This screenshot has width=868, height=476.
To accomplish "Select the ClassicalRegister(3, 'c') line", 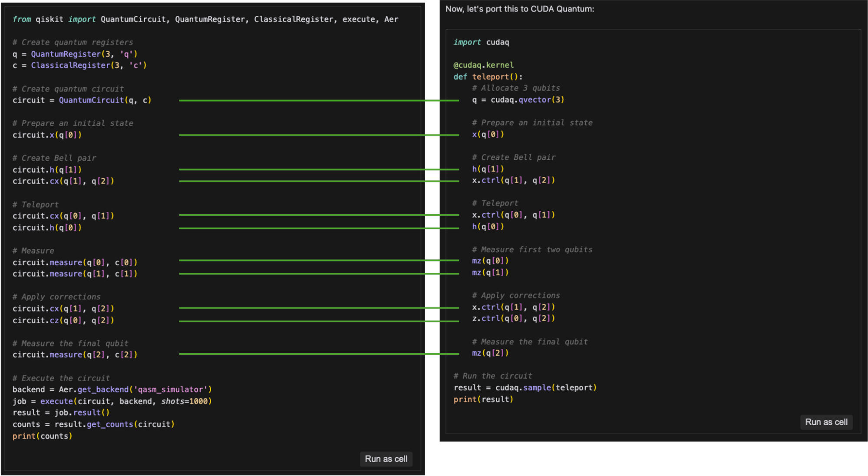I will tap(79, 65).
